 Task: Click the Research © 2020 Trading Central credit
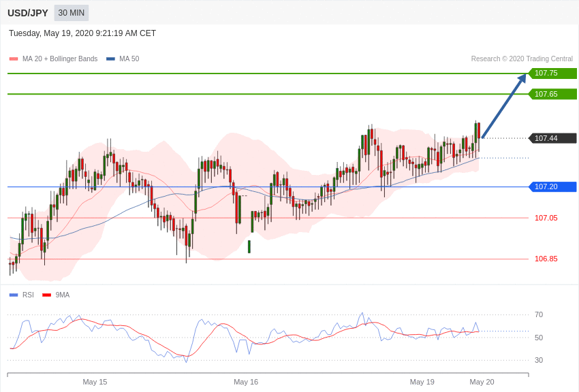pos(522,59)
